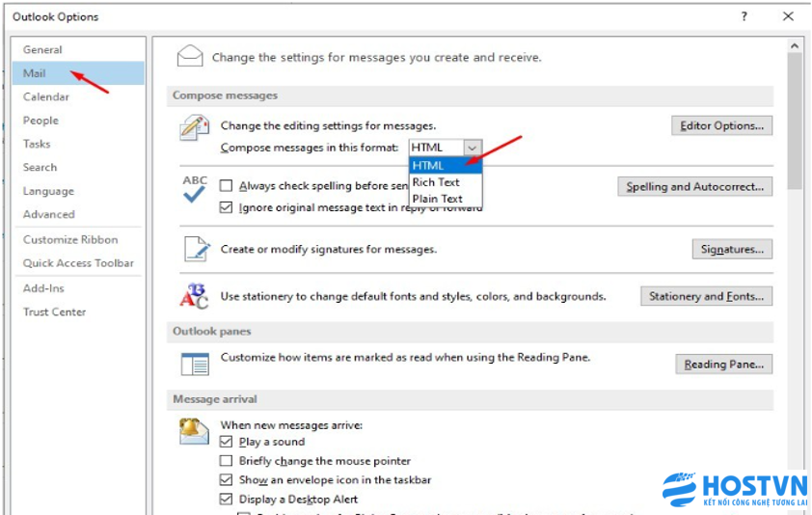
Task: Disable the Play a sound checkbox
Action: click(x=226, y=442)
